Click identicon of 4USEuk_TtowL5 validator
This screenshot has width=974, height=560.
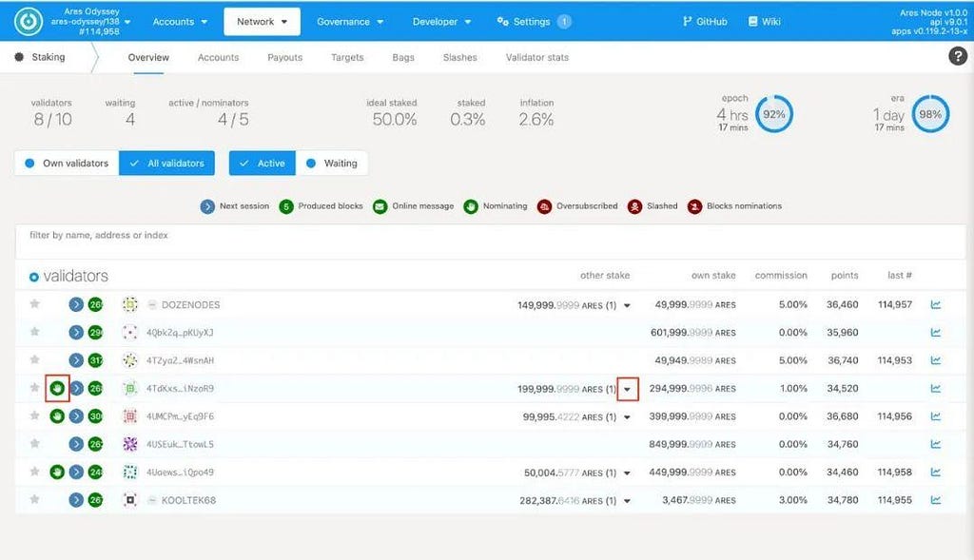pos(129,444)
